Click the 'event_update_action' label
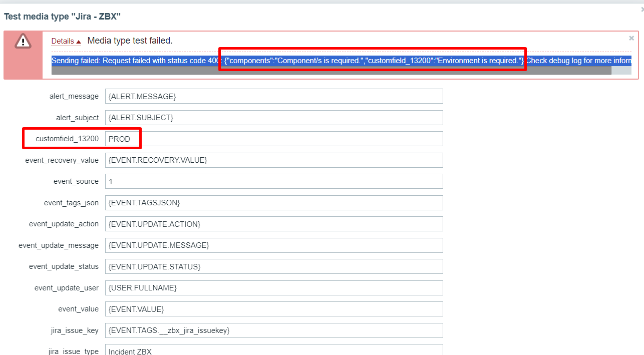Viewport: 644px width, 355px height. pos(64,224)
